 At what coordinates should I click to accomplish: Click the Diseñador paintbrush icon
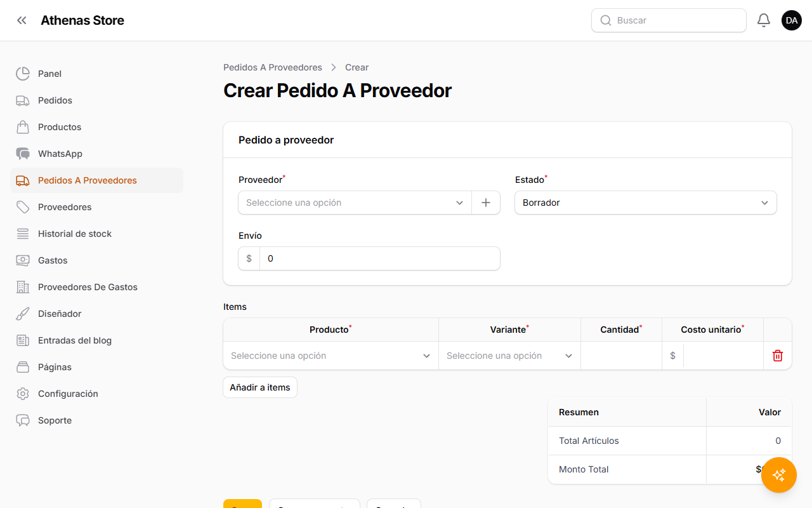tap(23, 314)
